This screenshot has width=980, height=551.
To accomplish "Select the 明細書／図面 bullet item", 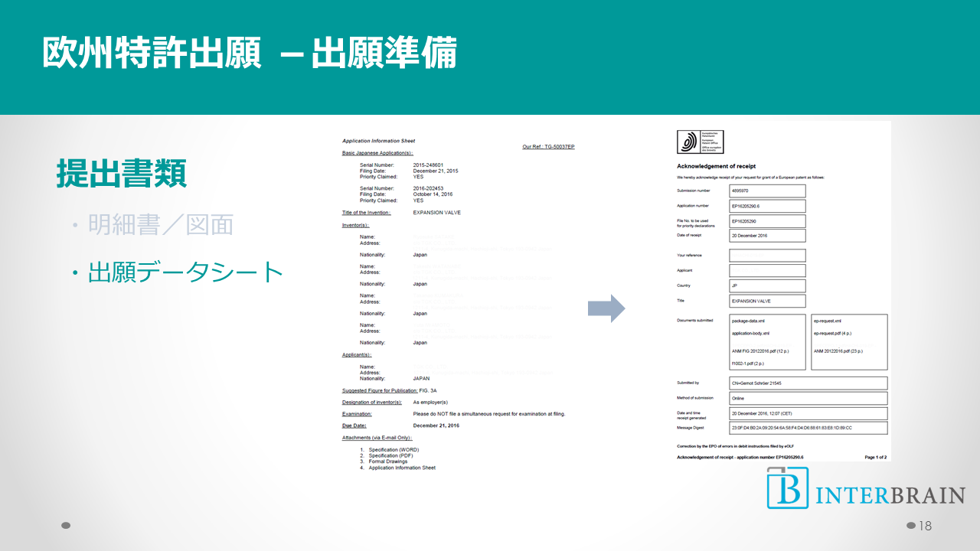I will pos(160,225).
